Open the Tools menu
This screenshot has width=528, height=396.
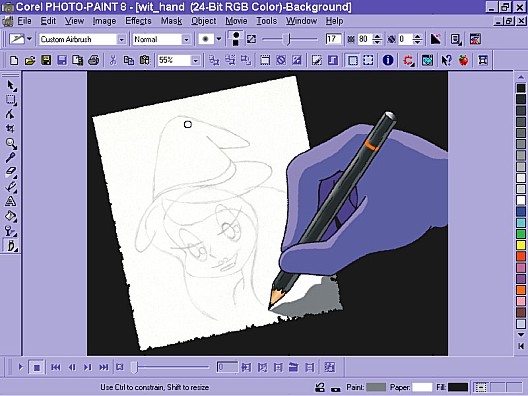[267, 21]
